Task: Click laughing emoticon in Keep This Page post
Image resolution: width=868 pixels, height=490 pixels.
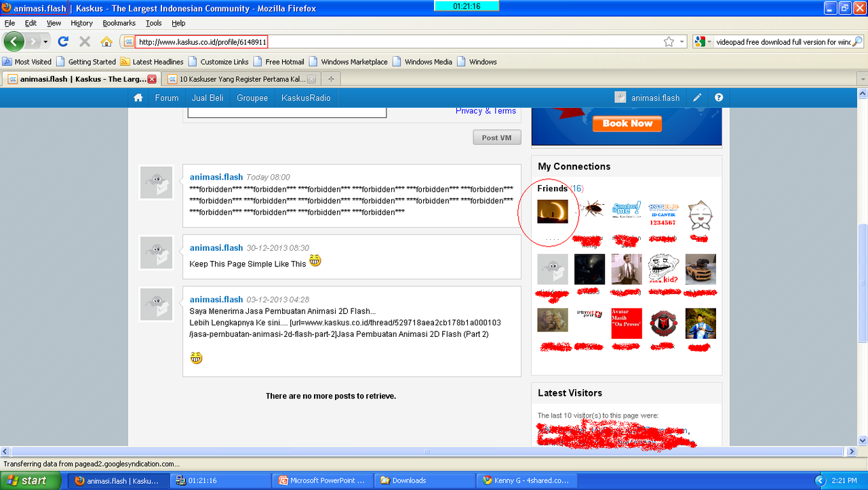Action: pos(315,260)
